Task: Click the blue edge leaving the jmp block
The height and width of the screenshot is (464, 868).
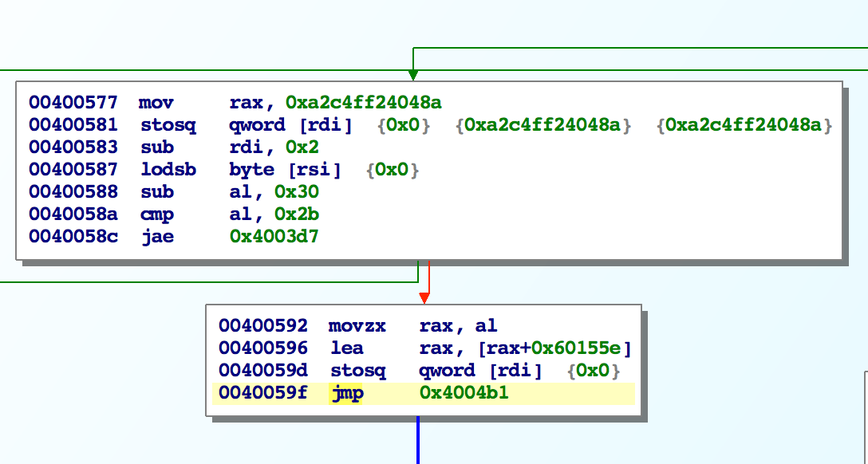Action: pyautogui.click(x=417, y=440)
